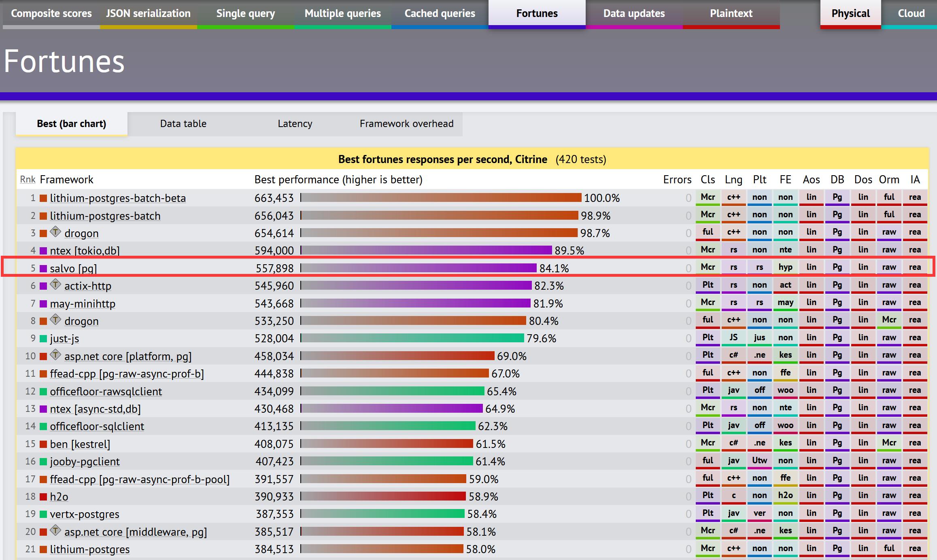Viewport: 937px width, 560px height.
Task: Click the Mcr classification tag on salvo row
Action: (x=708, y=267)
